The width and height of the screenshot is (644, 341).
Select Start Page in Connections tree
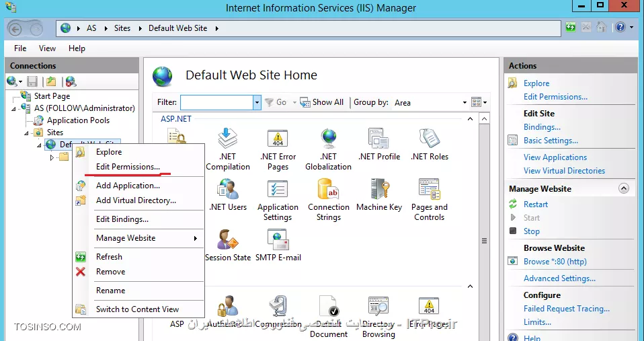tap(52, 96)
